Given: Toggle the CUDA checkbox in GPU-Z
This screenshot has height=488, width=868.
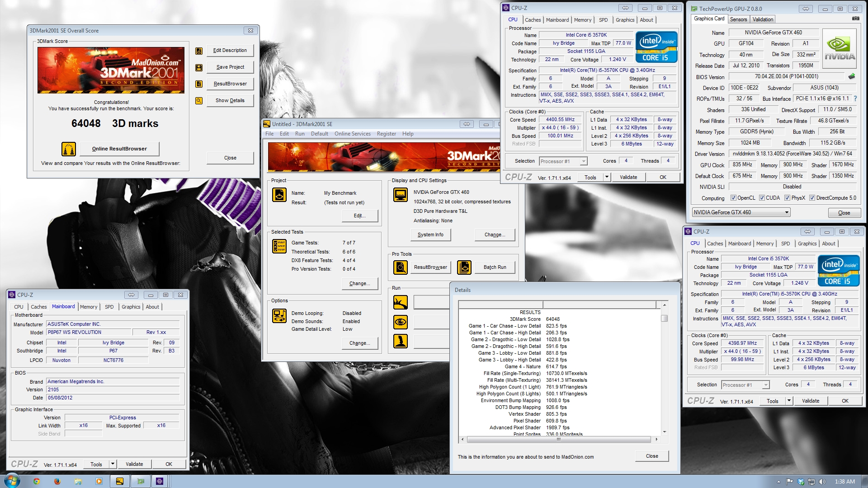Looking at the screenshot, I should [x=762, y=198].
